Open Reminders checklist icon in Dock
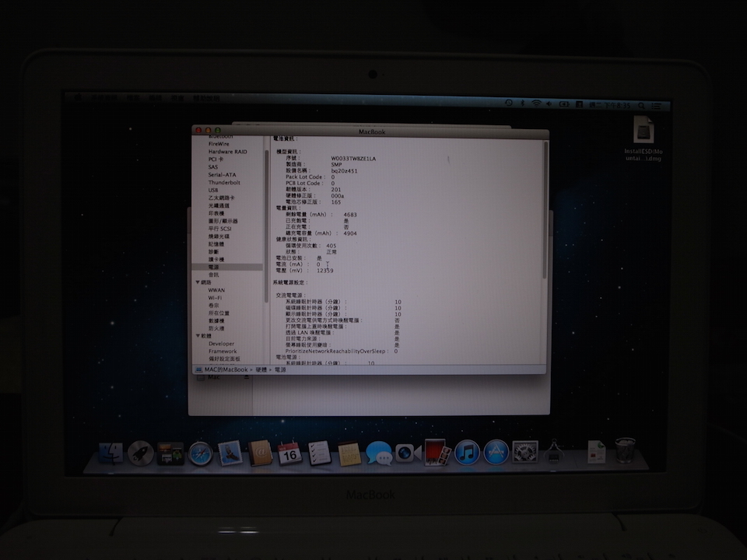The image size is (747, 560). tap(319, 453)
